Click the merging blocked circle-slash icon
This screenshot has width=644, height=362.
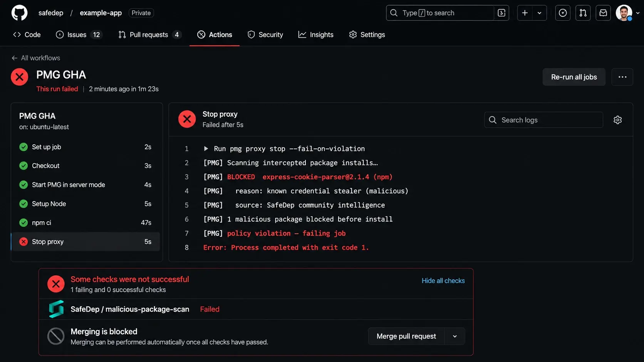tap(56, 336)
